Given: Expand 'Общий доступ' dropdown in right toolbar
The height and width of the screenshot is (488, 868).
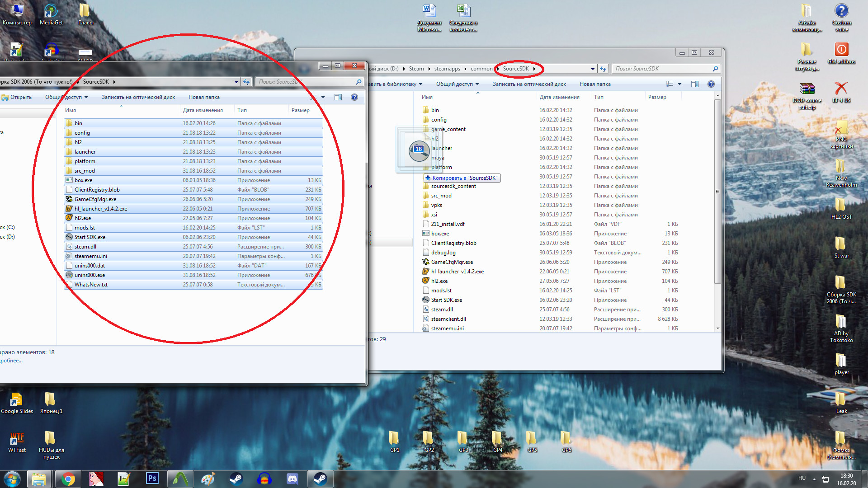Looking at the screenshot, I should point(477,84).
